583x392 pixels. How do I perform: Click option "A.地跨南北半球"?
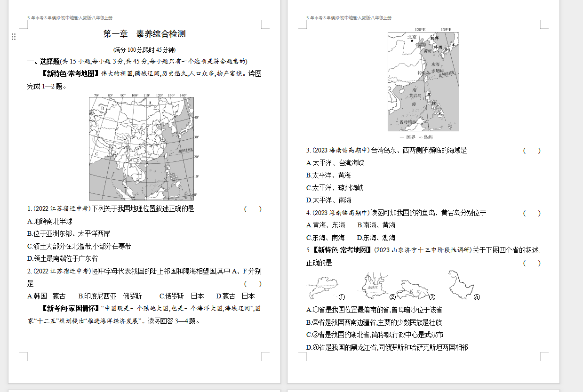click(50, 221)
